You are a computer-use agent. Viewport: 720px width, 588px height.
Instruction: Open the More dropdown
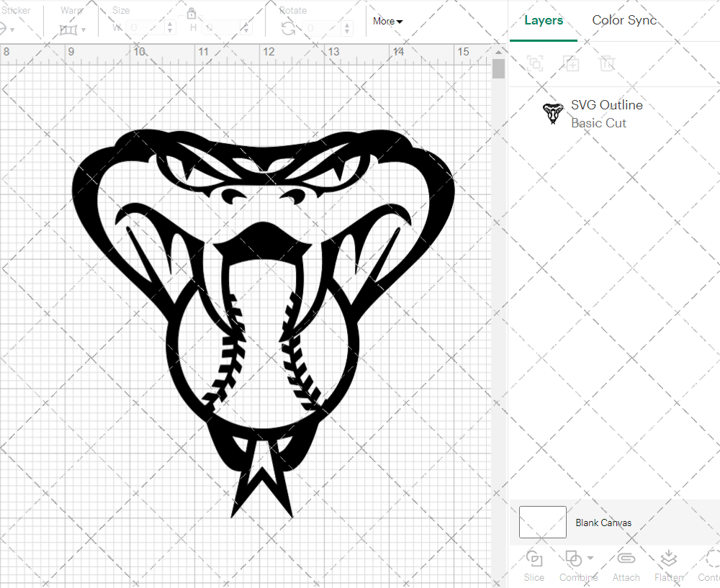click(x=387, y=21)
